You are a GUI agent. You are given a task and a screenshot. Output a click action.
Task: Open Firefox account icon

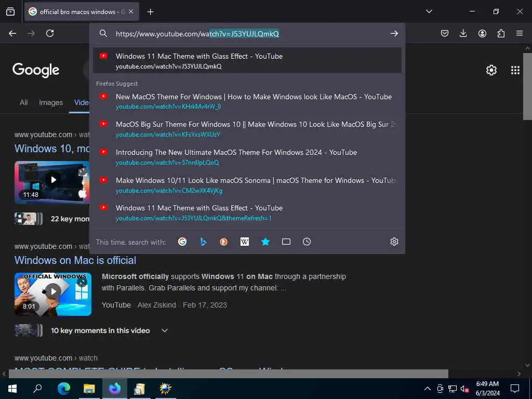pos(482,33)
